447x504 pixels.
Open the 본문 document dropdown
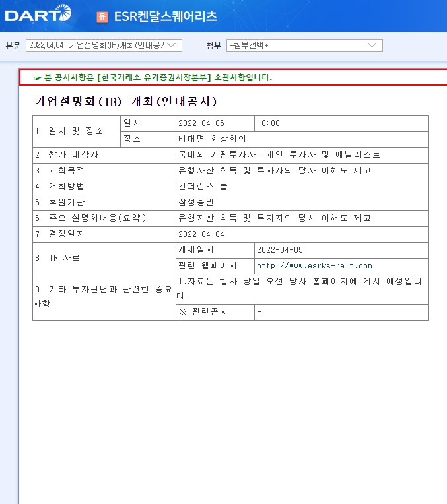(104, 46)
